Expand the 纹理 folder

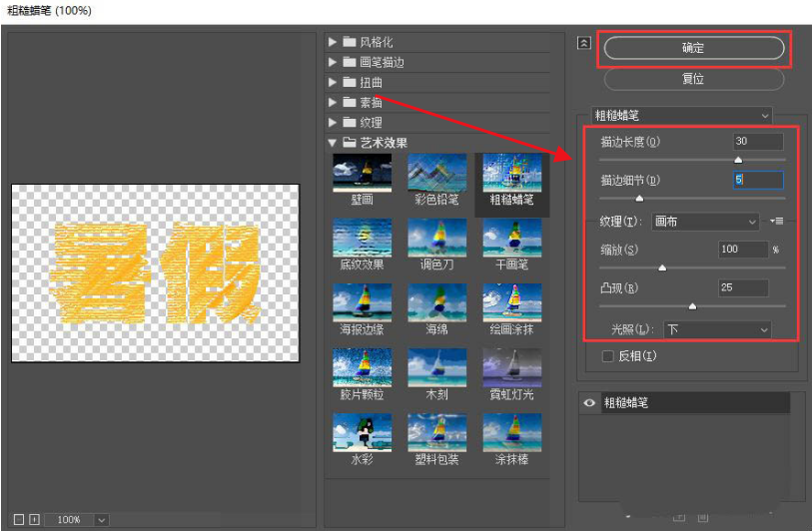pyautogui.click(x=333, y=123)
